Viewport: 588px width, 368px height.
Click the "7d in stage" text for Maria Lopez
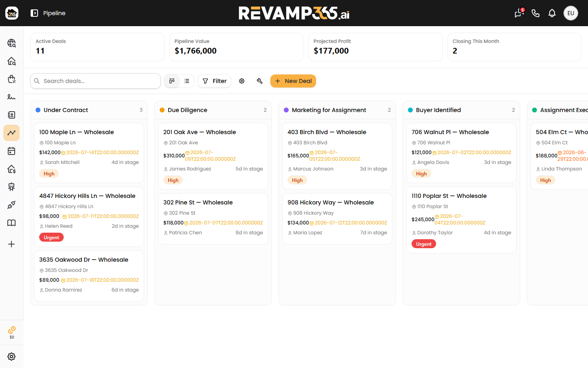374,233
